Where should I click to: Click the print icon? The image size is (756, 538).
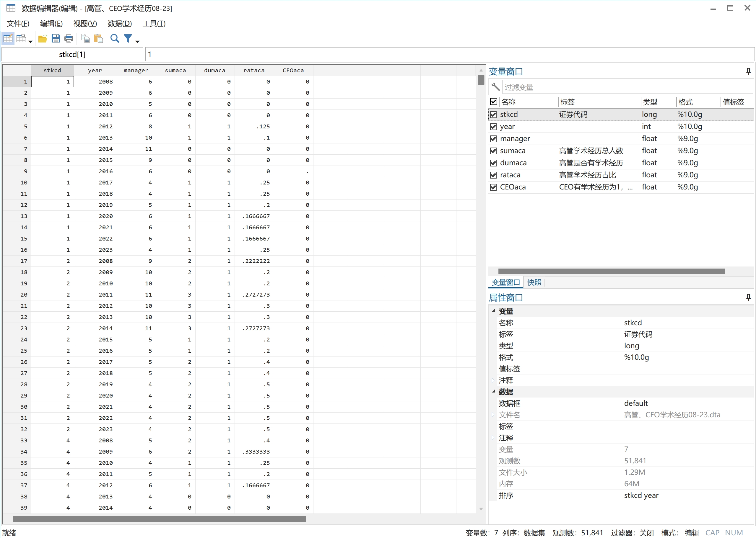[69, 38]
